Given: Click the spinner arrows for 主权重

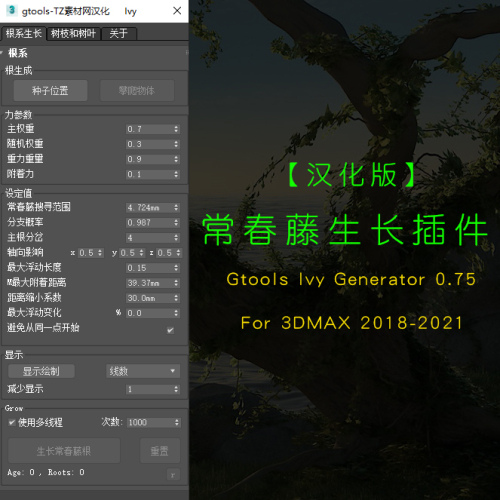Looking at the screenshot, I should (176, 129).
